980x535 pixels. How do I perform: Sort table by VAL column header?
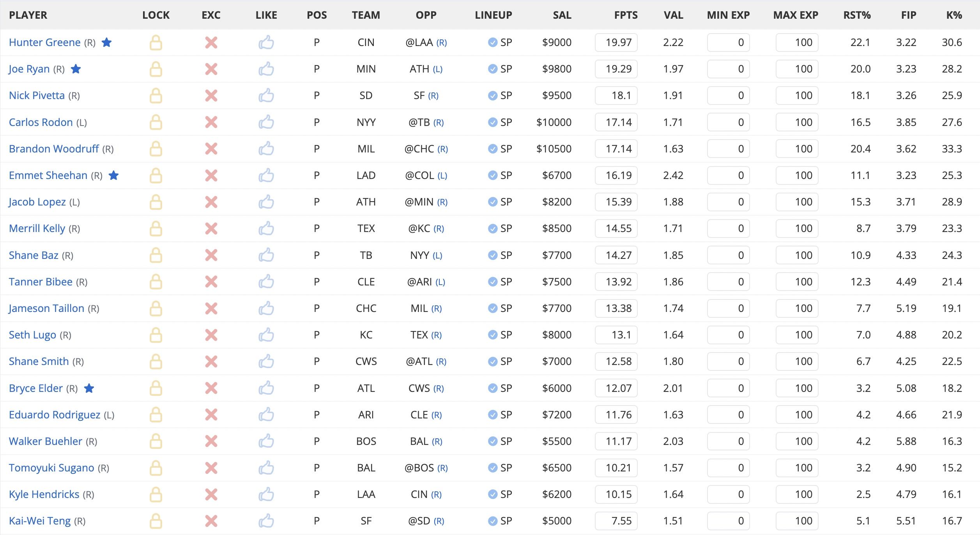674,15
